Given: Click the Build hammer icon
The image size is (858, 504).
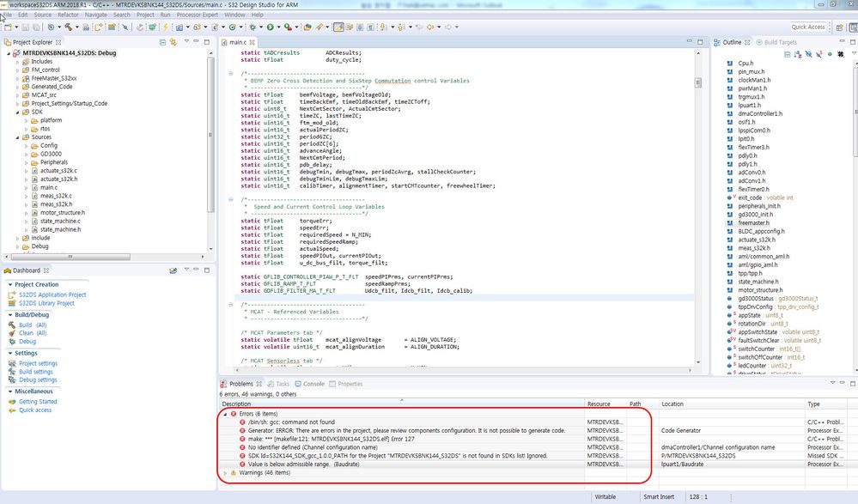Looking at the screenshot, I should click(x=69, y=27).
